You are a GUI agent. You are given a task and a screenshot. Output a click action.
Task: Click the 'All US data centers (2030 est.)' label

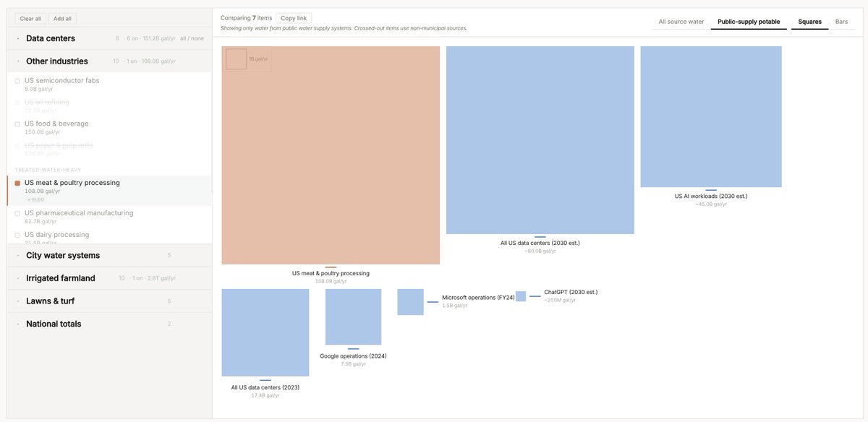pyautogui.click(x=540, y=243)
